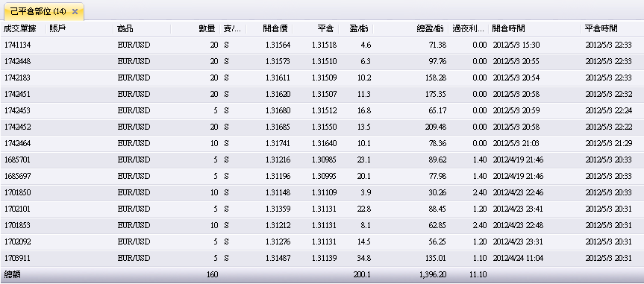Click the 總盈/虧 column header

[x=430, y=29]
